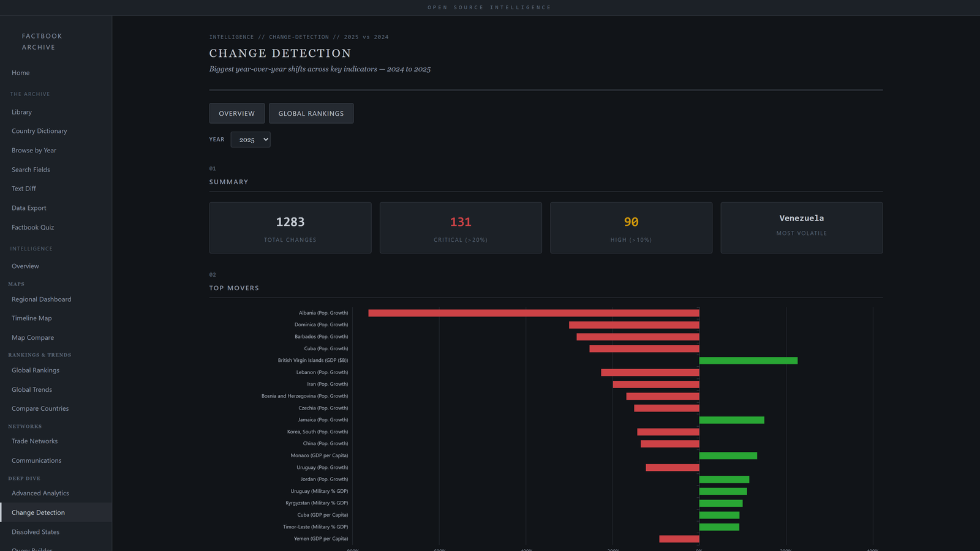Open Global Trends rankings
The height and width of the screenshot is (551, 980).
31,389
